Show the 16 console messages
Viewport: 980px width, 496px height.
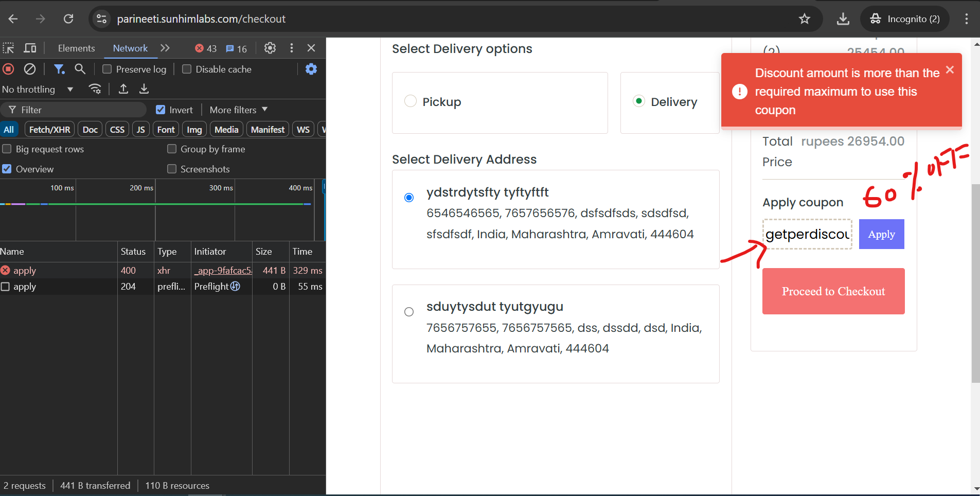tap(237, 48)
